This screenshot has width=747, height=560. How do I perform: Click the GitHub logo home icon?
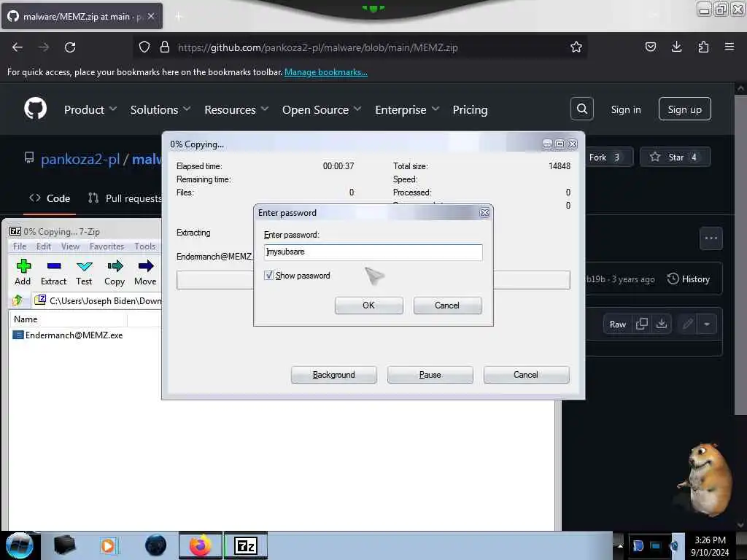[36, 109]
